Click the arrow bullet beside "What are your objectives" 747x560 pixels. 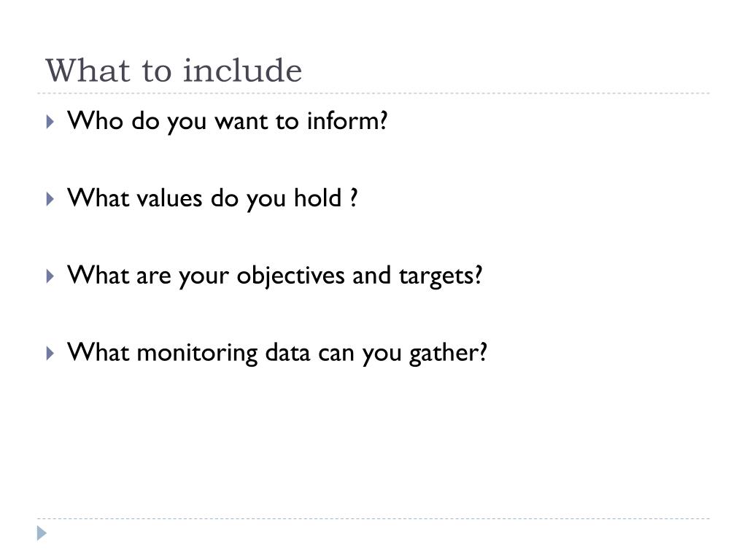tap(50, 276)
